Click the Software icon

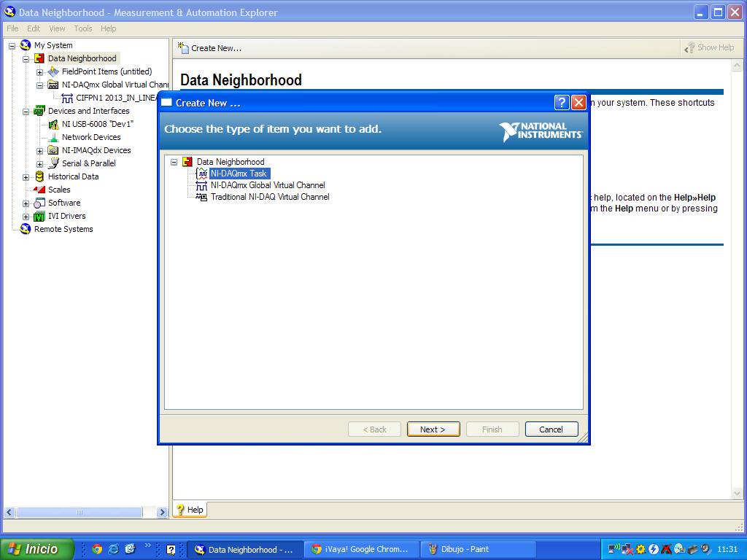[x=39, y=203]
